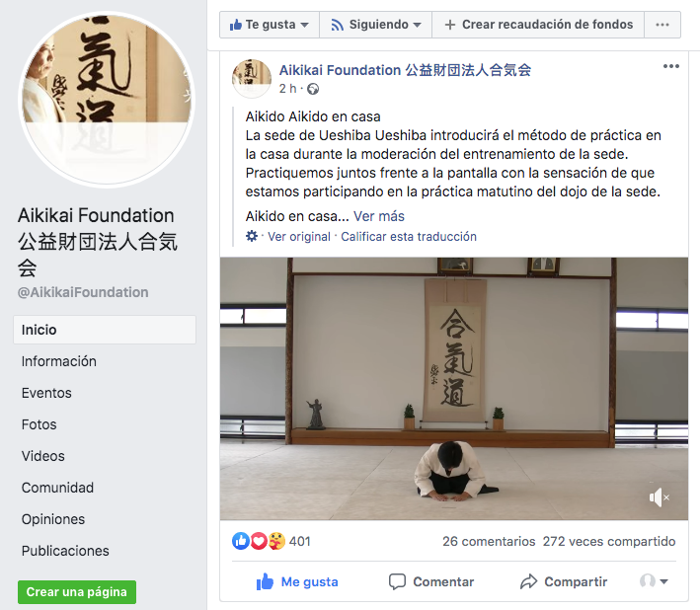
Task: Click the like reaction emoji icon
Action: click(x=241, y=541)
